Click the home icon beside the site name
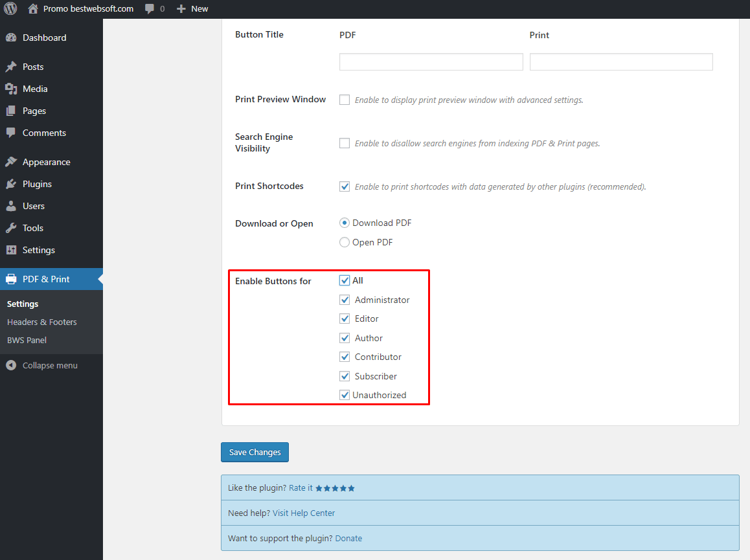 pyautogui.click(x=32, y=8)
